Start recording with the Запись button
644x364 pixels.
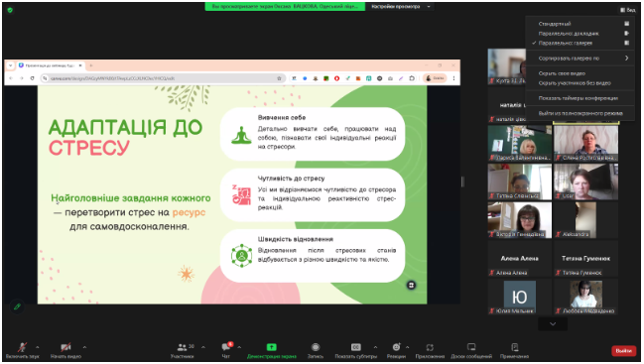point(316,350)
